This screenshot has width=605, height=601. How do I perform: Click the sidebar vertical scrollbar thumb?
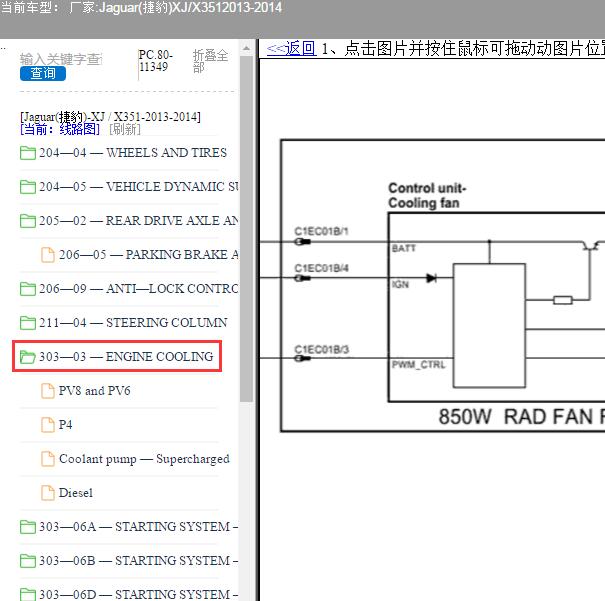click(x=246, y=229)
